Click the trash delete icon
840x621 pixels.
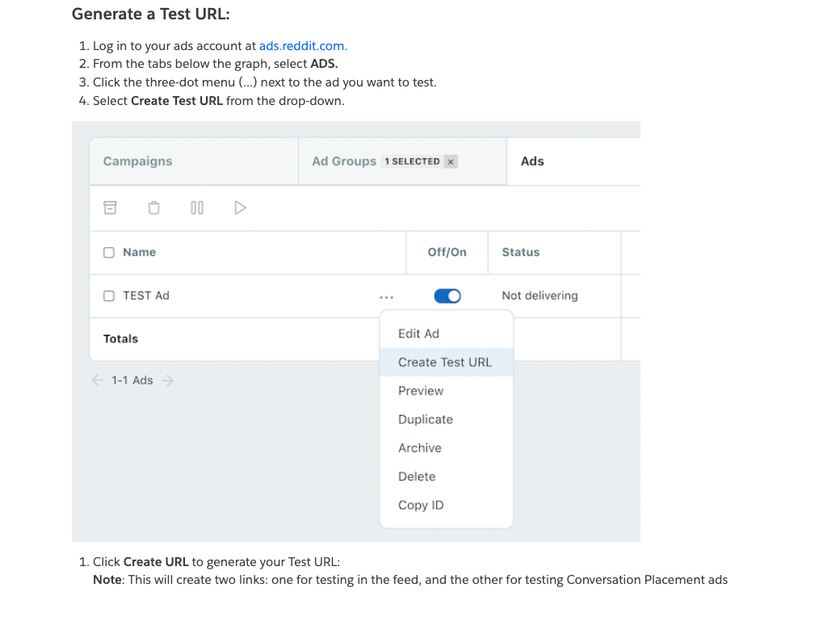(x=154, y=208)
